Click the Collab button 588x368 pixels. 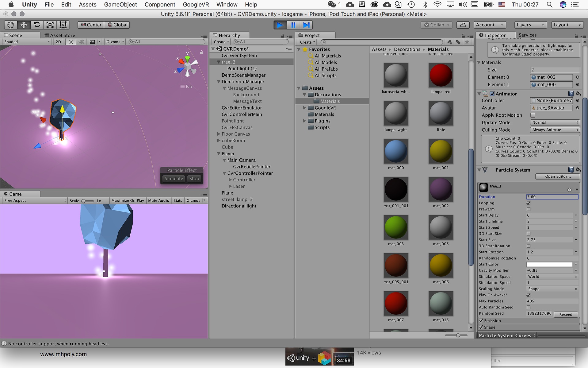click(437, 25)
